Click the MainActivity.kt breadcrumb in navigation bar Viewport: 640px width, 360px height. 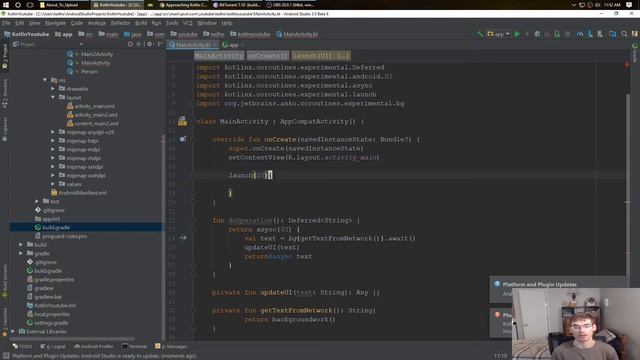coord(297,34)
